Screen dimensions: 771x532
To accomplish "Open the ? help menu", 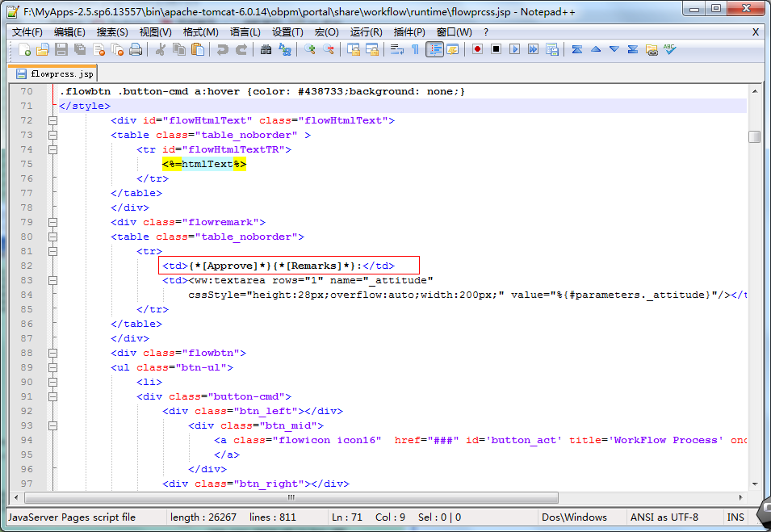I will (486, 32).
